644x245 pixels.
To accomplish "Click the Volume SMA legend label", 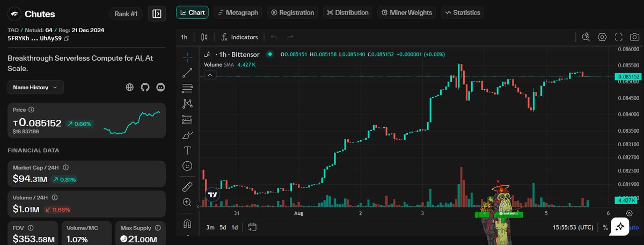I will click(218, 64).
